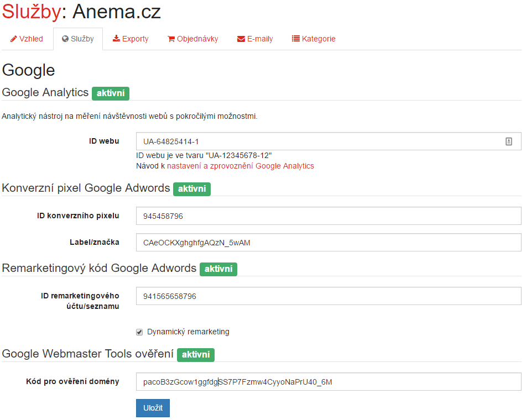This screenshot has width=526, height=420.
Task: Click the envelope icon for E-maily
Action: [241, 39]
